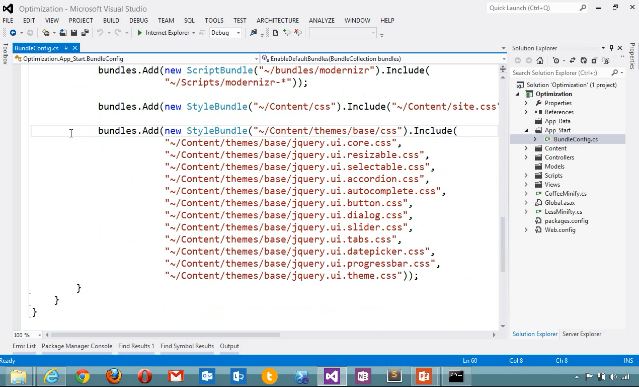Image resolution: width=639 pixels, height=387 pixels.
Task: Expand the Properties node
Action: click(526, 103)
